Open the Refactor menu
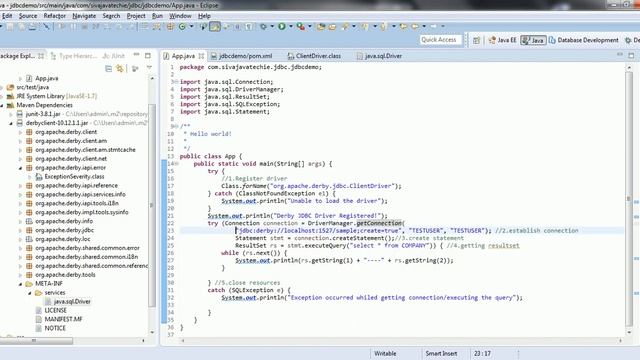640x360 pixels. (x=55, y=16)
